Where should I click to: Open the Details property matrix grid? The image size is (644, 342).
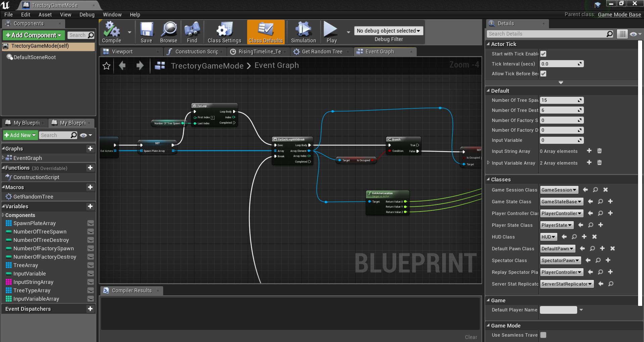tap(622, 34)
